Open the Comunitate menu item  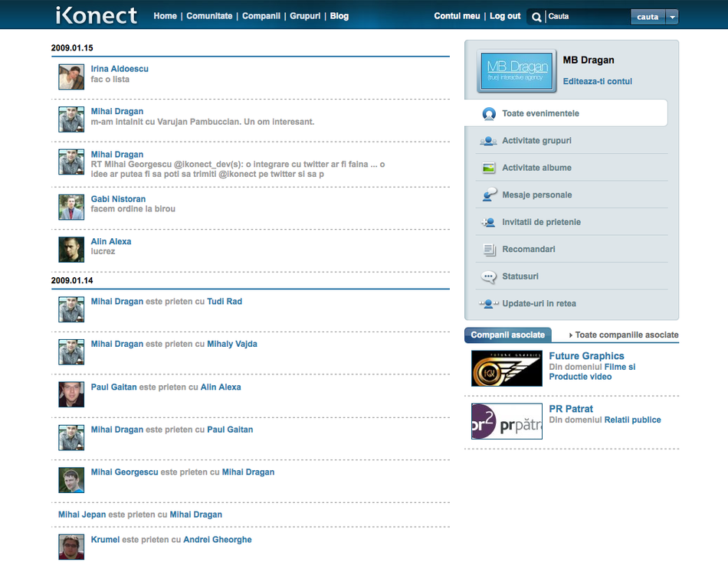click(209, 16)
